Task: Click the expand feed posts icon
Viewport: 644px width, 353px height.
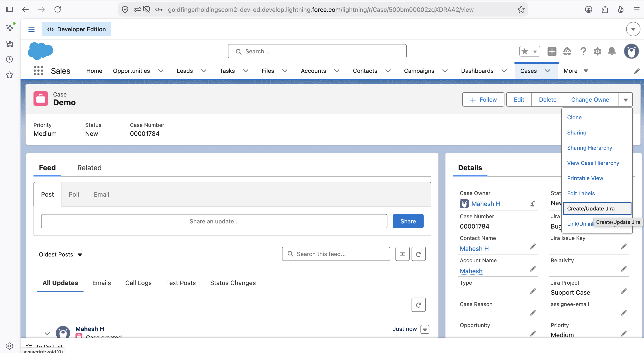Action: coord(402,254)
